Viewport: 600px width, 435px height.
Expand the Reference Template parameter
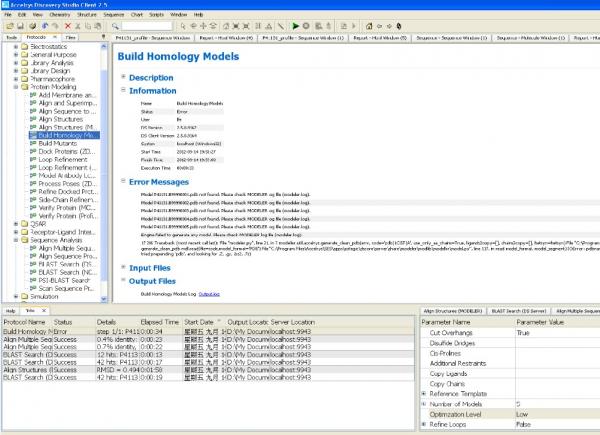[424, 394]
